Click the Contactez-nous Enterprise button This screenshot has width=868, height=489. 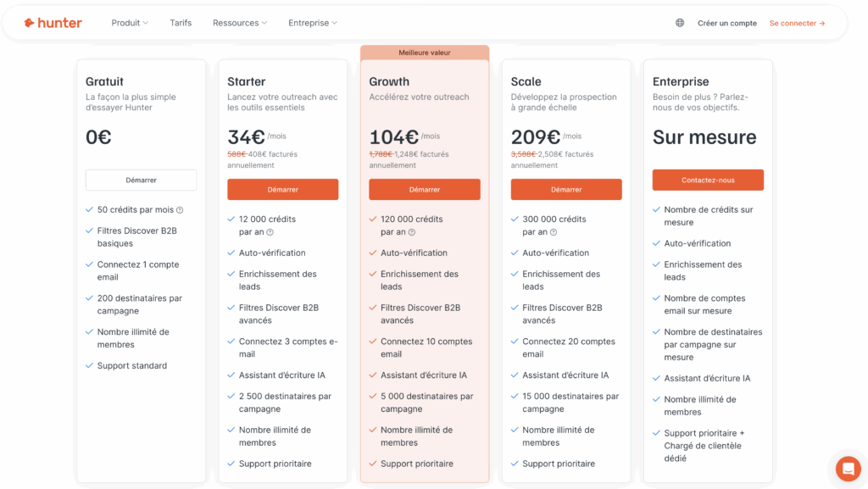708,180
